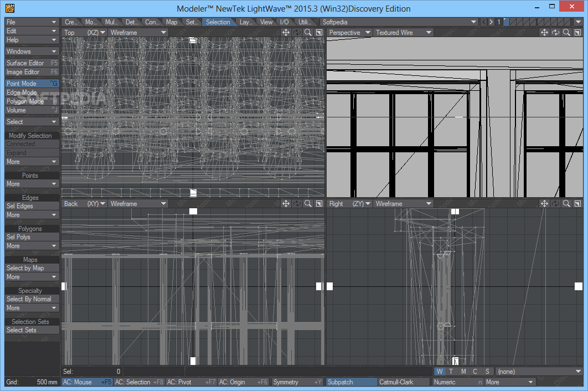Viewport: 588px width, 391px height.
Task: Toggle M morph map mode
Action: [x=463, y=372]
